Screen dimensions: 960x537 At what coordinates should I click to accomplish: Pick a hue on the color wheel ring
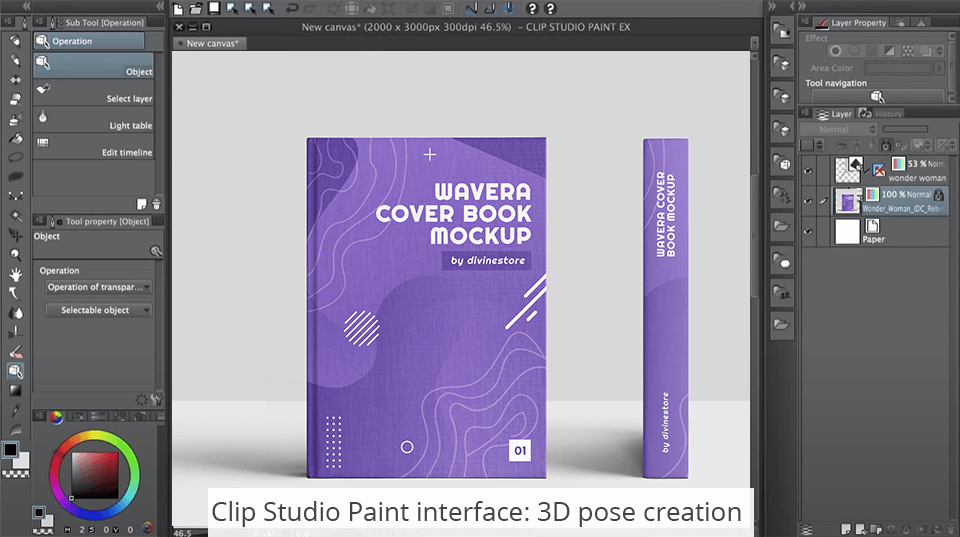pyautogui.click(x=95, y=435)
